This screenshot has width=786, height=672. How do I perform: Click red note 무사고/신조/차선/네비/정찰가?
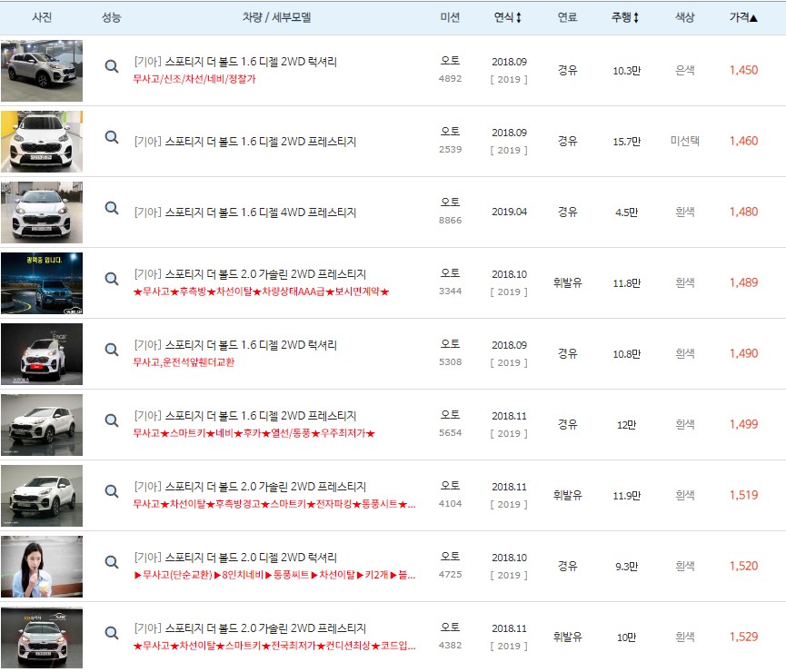[x=194, y=79]
